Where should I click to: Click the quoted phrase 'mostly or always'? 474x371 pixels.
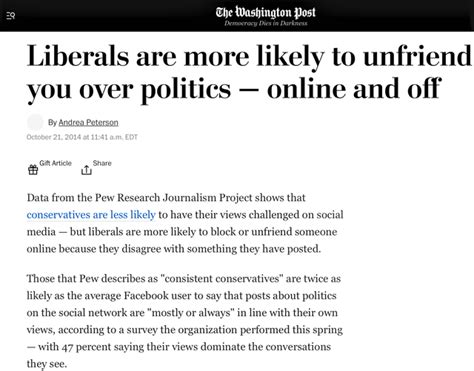point(191,313)
